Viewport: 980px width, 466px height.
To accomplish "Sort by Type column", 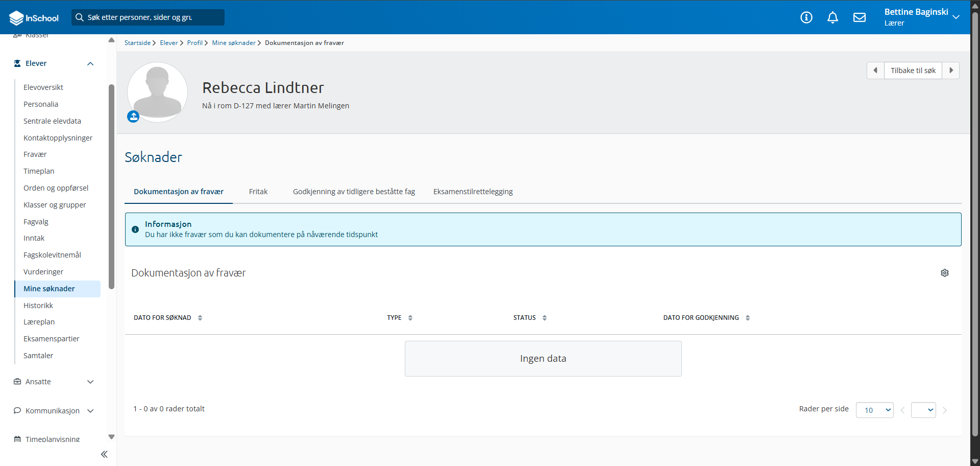I will [x=410, y=318].
